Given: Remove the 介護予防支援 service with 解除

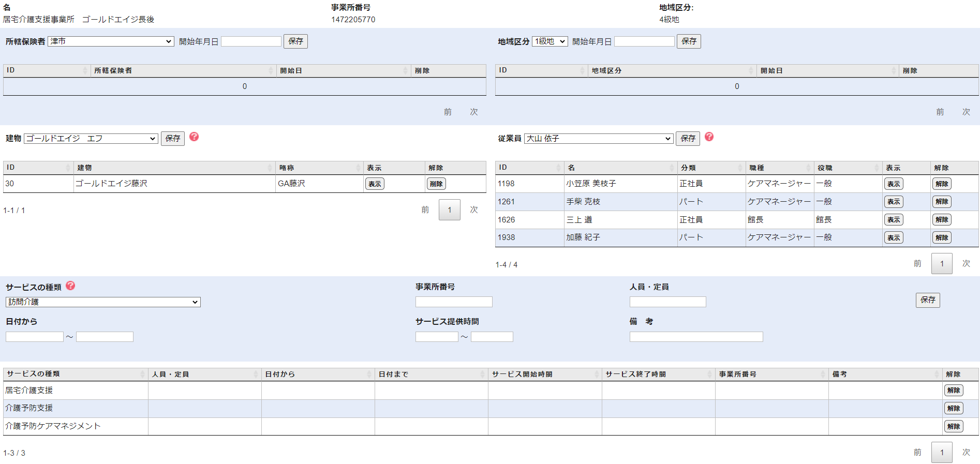Looking at the screenshot, I should 953,408.
